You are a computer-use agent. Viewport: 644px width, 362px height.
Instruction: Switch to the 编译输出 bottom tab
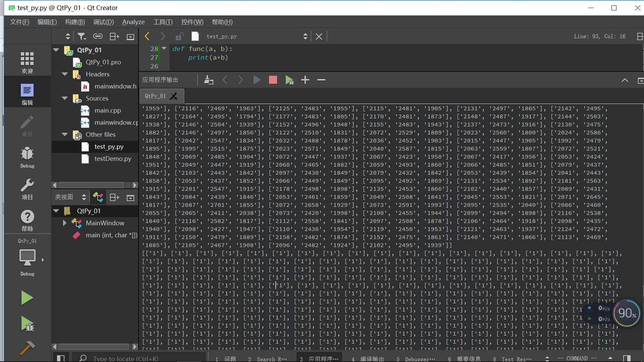click(x=372, y=358)
